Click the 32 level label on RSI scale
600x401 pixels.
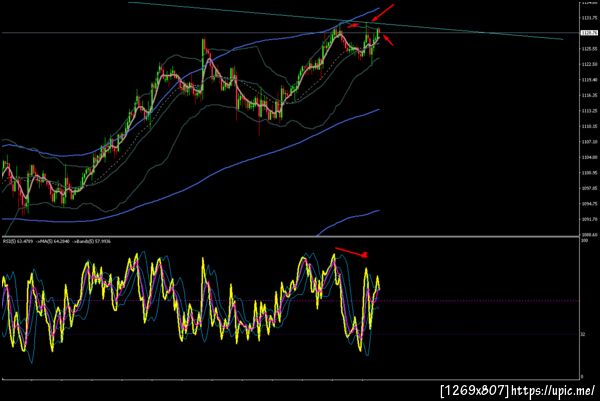pos(583,334)
